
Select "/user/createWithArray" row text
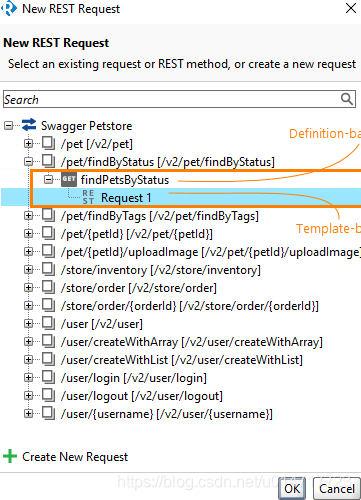coord(192,342)
